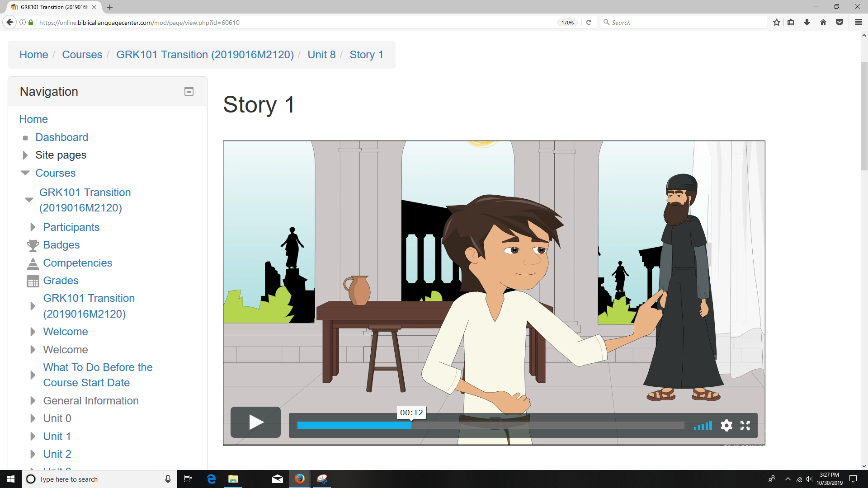Open GRK101 Transition breadcrumb link

click(205, 55)
